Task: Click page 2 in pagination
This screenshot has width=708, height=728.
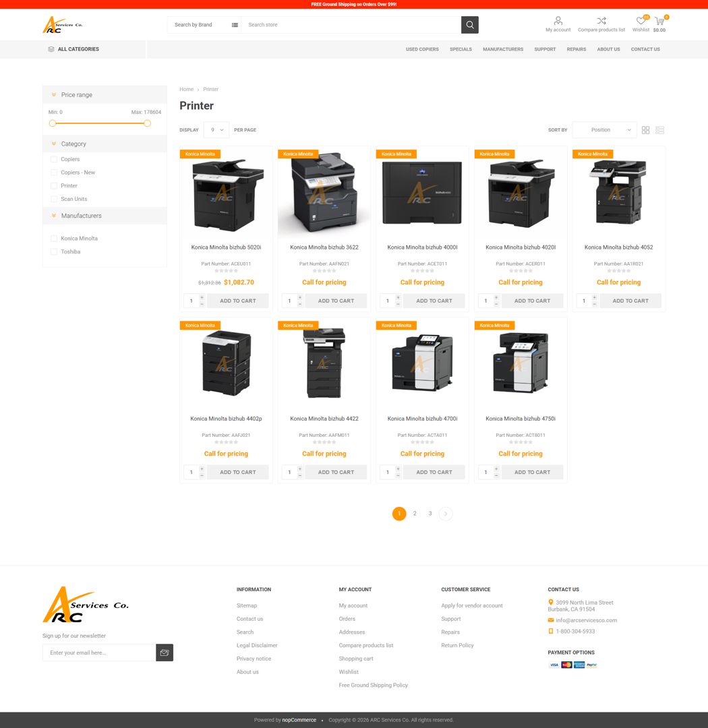Action: tap(415, 513)
